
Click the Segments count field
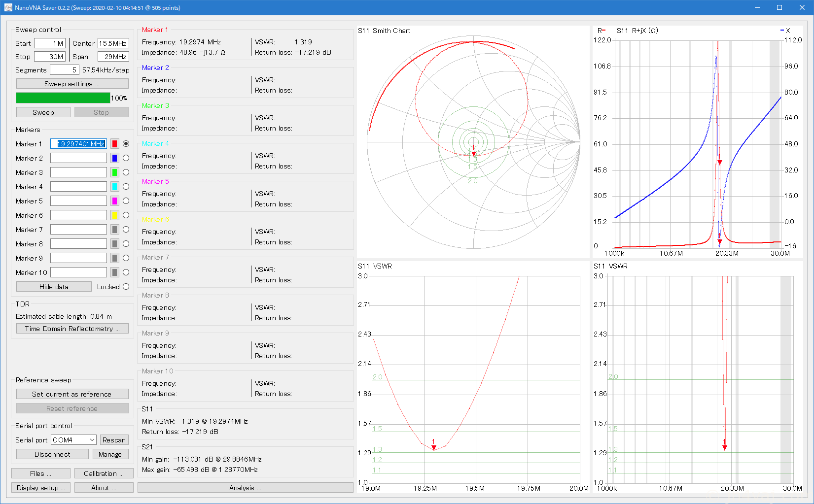pyautogui.click(x=64, y=70)
